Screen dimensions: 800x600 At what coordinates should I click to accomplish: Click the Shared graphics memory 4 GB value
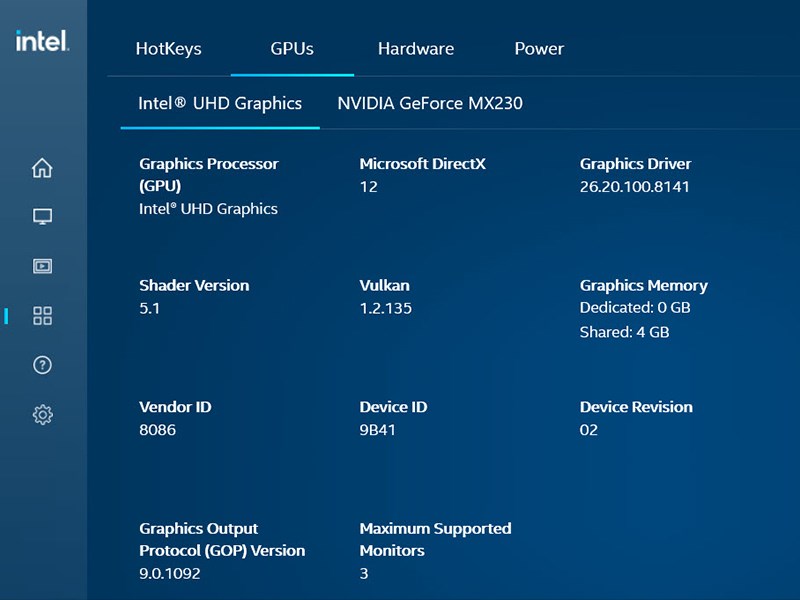pos(625,330)
